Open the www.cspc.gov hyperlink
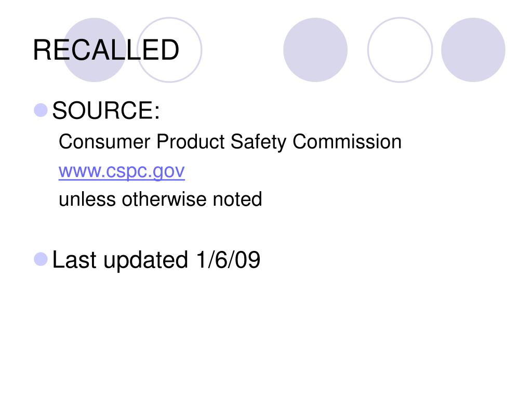The width and height of the screenshot is (532, 399). 122,171
